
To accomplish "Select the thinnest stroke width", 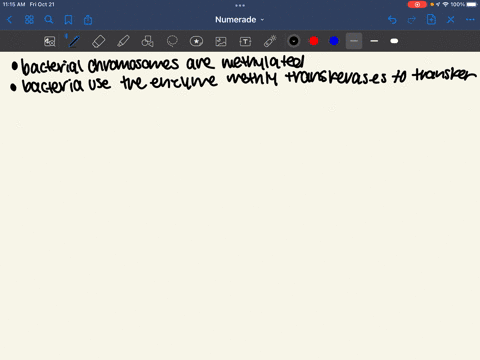I will (354, 41).
